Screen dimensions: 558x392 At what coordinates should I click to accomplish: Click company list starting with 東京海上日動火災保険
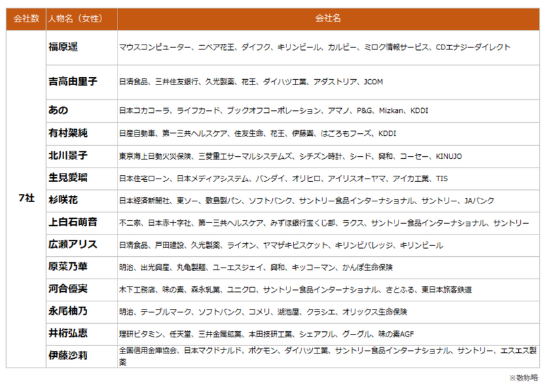pos(290,156)
